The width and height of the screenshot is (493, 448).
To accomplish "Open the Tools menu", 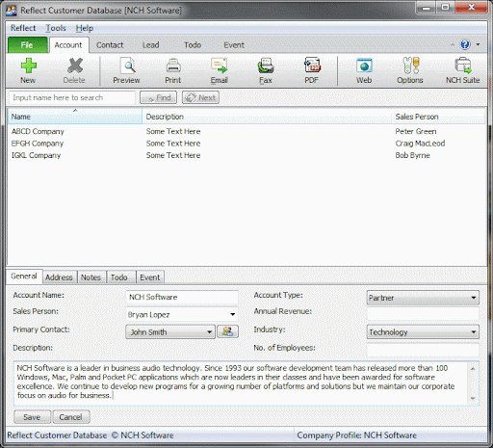I will [x=56, y=28].
